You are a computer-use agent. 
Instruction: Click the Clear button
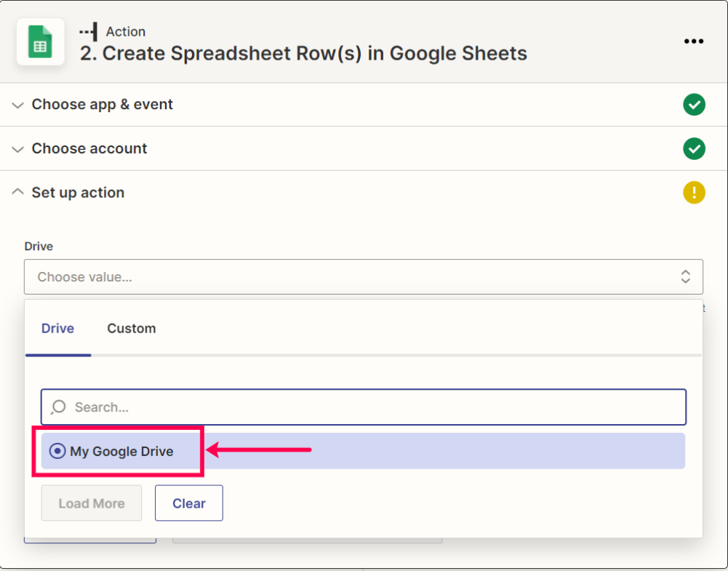pyautogui.click(x=189, y=503)
